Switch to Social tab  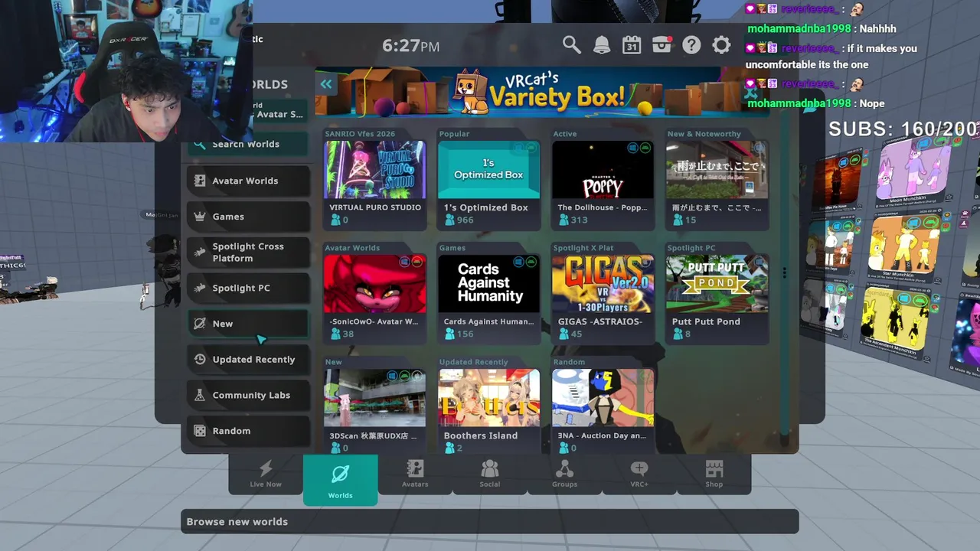490,474
